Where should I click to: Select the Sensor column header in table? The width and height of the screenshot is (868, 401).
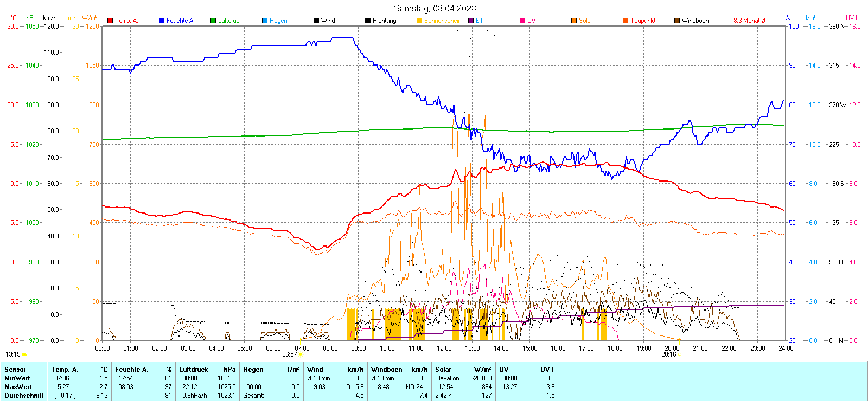15,370
